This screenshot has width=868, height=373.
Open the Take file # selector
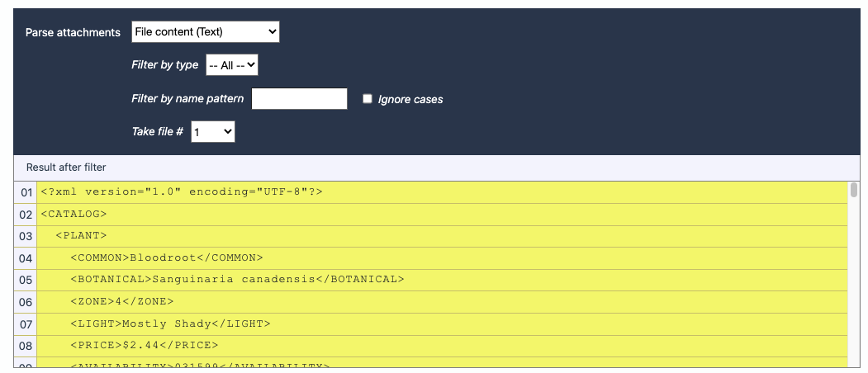tap(212, 131)
